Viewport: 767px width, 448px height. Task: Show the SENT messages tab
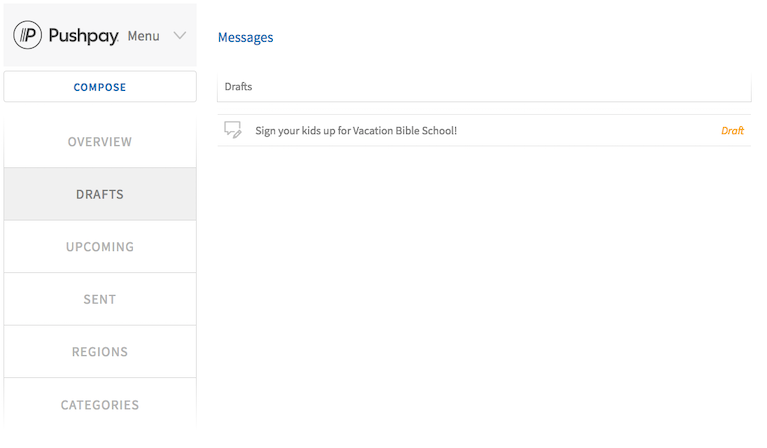pos(100,299)
